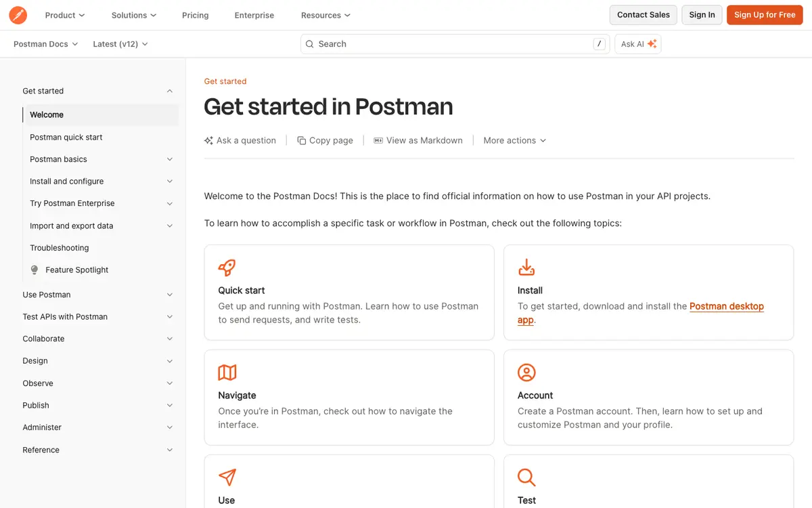
Task: Click the Install download icon
Action: coord(526,267)
